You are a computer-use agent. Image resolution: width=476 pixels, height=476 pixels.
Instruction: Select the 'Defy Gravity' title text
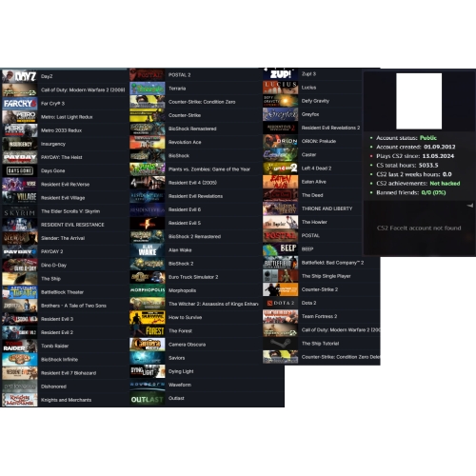[x=315, y=101]
